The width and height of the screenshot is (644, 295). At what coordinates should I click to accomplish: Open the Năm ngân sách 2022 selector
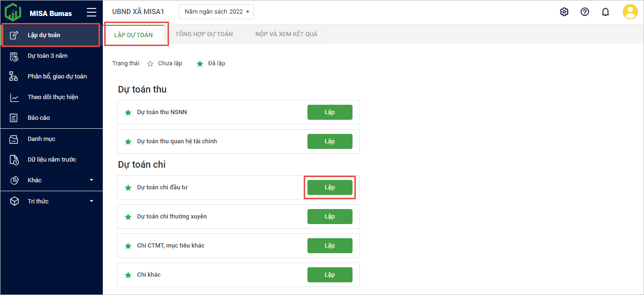(x=216, y=12)
